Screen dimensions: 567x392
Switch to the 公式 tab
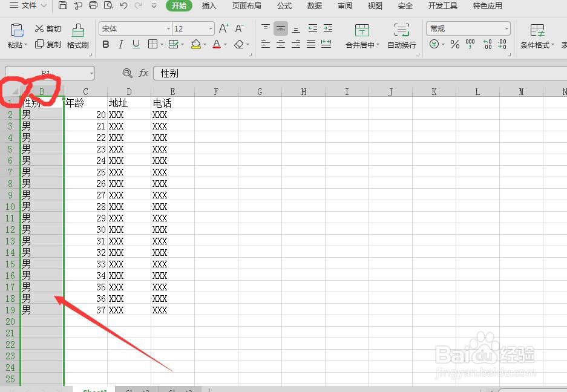284,6
